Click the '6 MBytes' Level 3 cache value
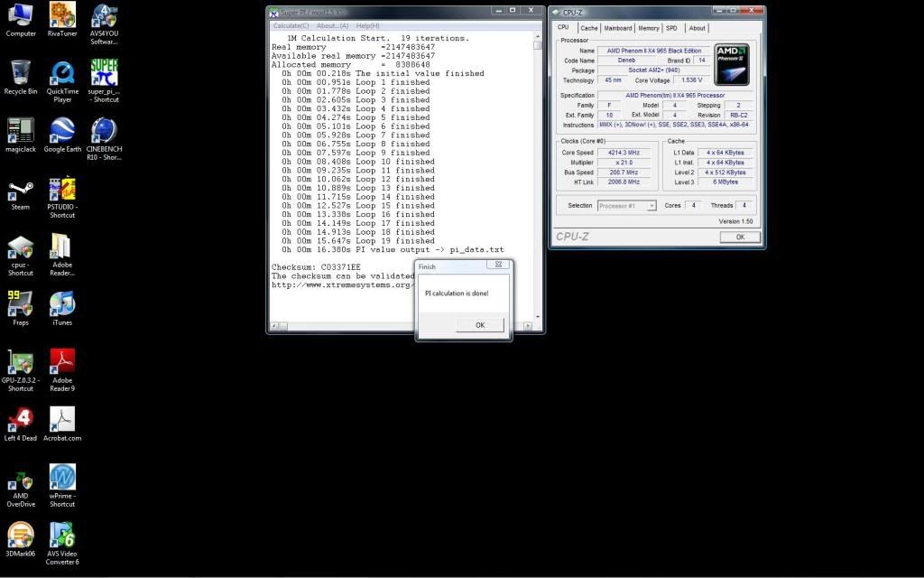This screenshot has height=578, width=924. click(725, 182)
